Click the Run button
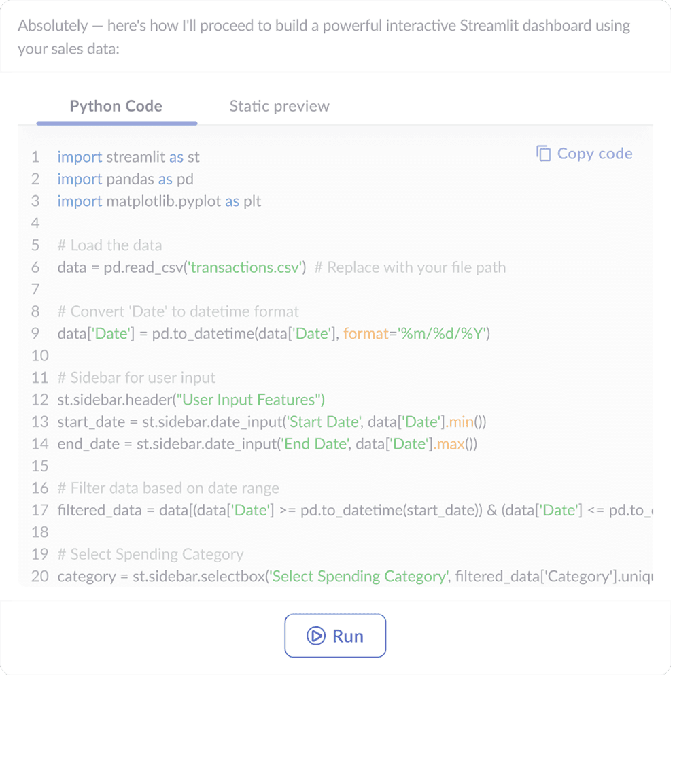Image resolution: width=675 pixels, height=784 pixels. [335, 636]
